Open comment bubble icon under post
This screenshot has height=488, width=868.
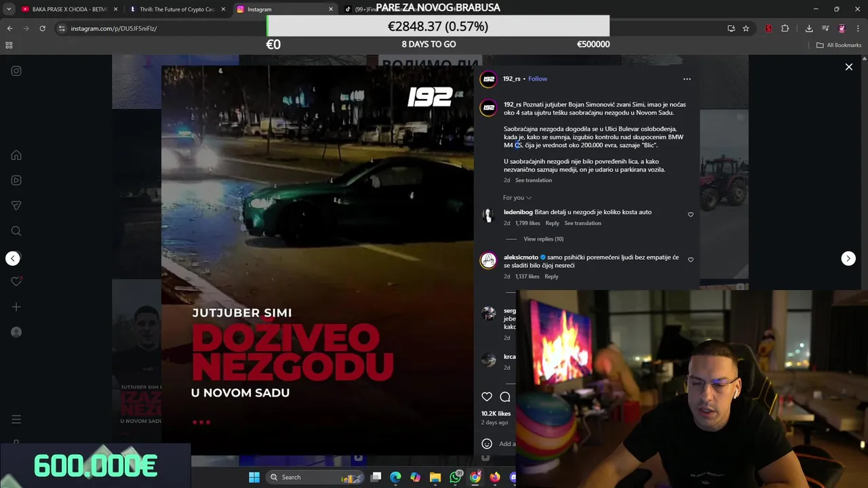point(505,397)
